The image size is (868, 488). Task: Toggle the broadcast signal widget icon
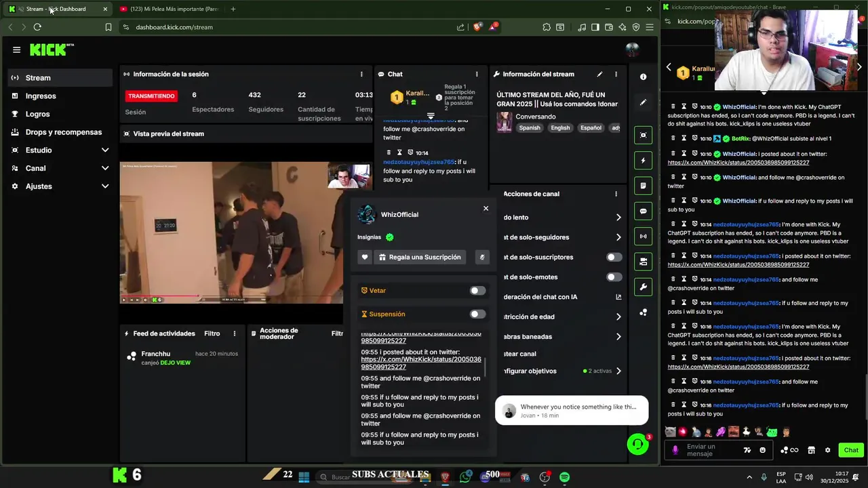click(643, 236)
